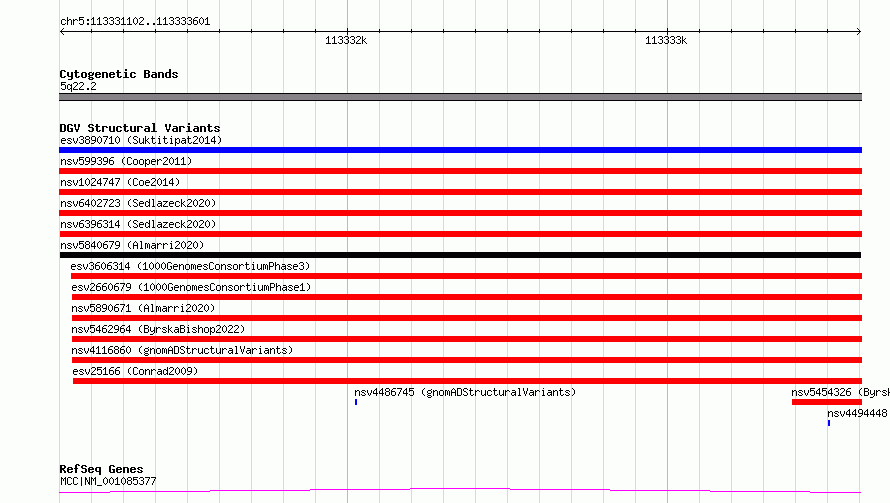Open esv25166 (Conrad2009) label

tap(135, 371)
